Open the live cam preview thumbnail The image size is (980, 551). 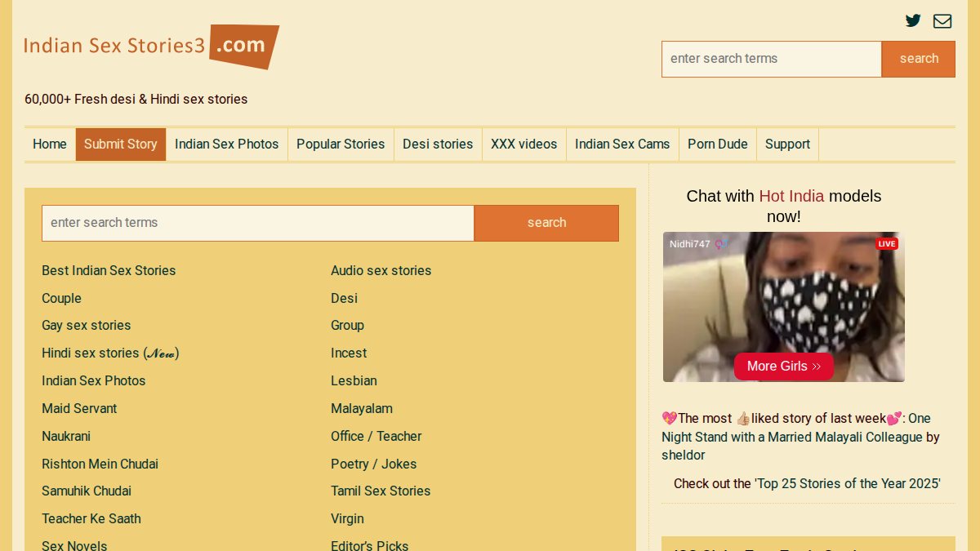coord(784,307)
